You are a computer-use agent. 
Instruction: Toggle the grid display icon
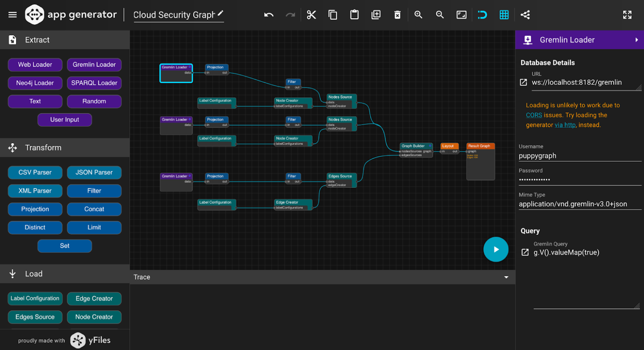point(504,14)
